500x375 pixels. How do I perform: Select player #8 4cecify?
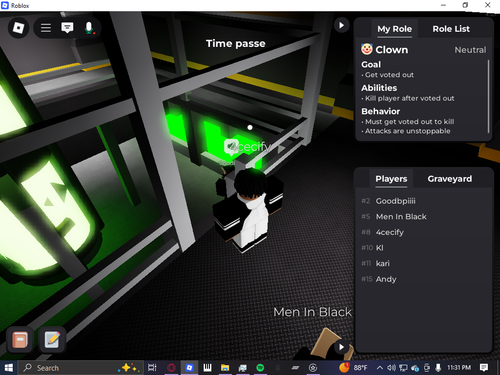(x=423, y=232)
